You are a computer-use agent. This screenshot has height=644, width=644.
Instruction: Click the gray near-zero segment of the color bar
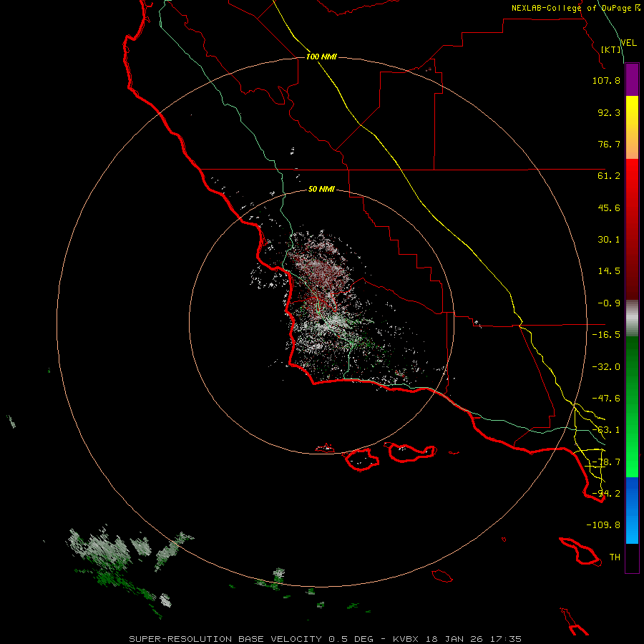coord(632,318)
